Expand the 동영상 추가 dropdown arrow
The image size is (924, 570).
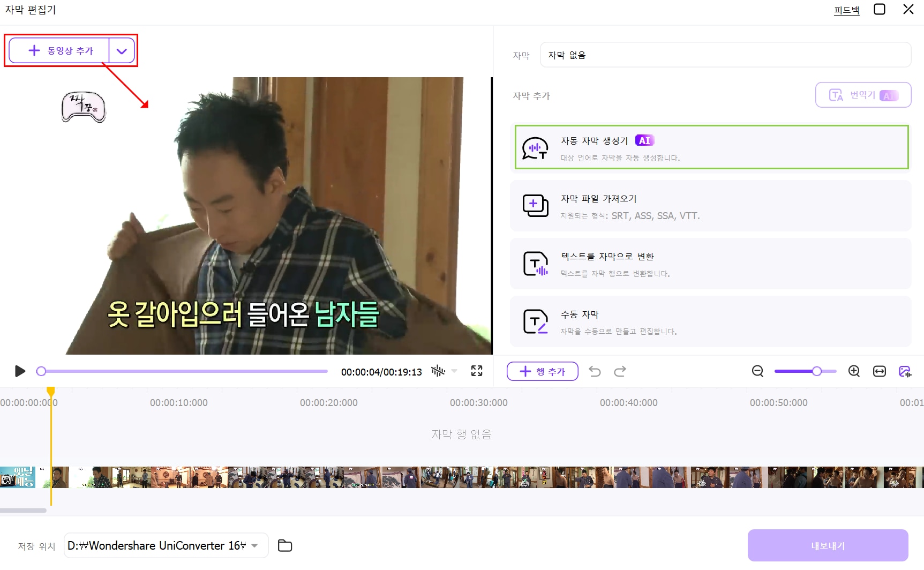pos(122,50)
